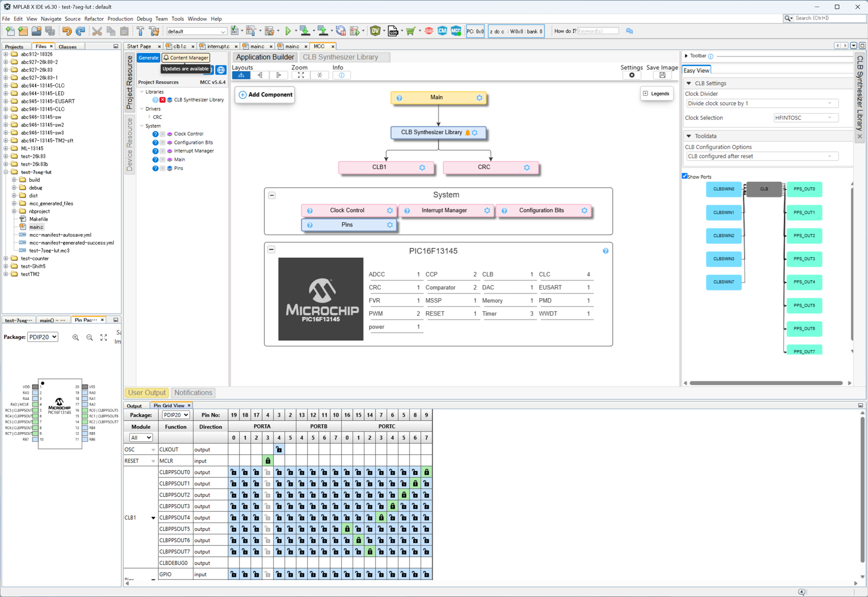Collapse the CLB Settings section
The height and width of the screenshot is (597, 868).
coord(689,83)
